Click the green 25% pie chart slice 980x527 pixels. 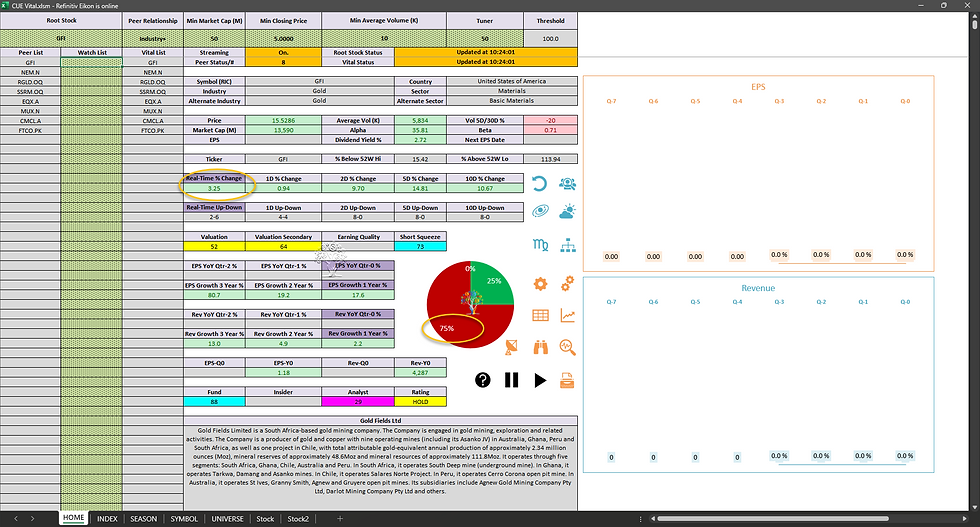[492, 283]
